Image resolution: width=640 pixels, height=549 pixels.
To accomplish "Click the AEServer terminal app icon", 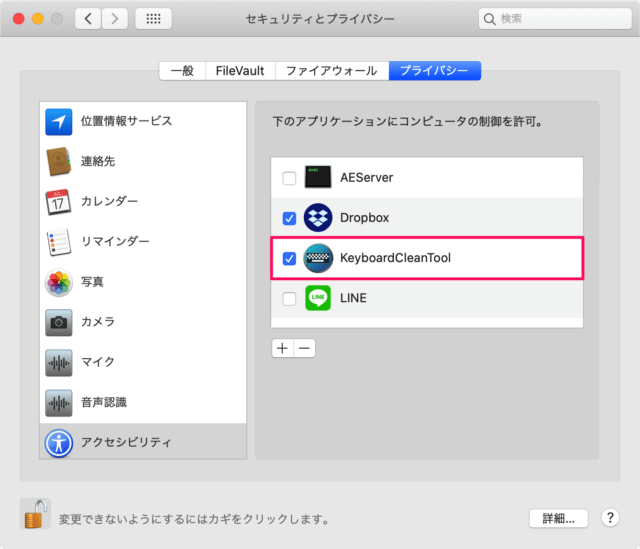I will (318, 177).
